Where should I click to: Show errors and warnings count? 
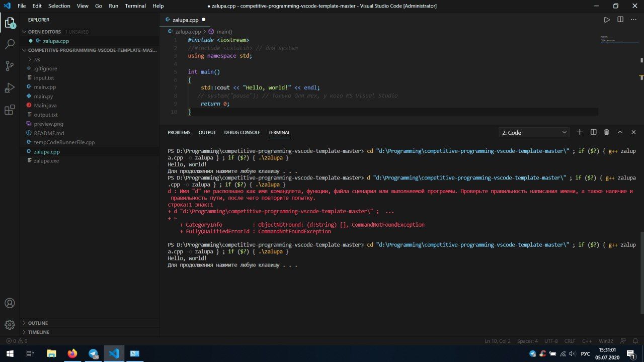click(16, 341)
